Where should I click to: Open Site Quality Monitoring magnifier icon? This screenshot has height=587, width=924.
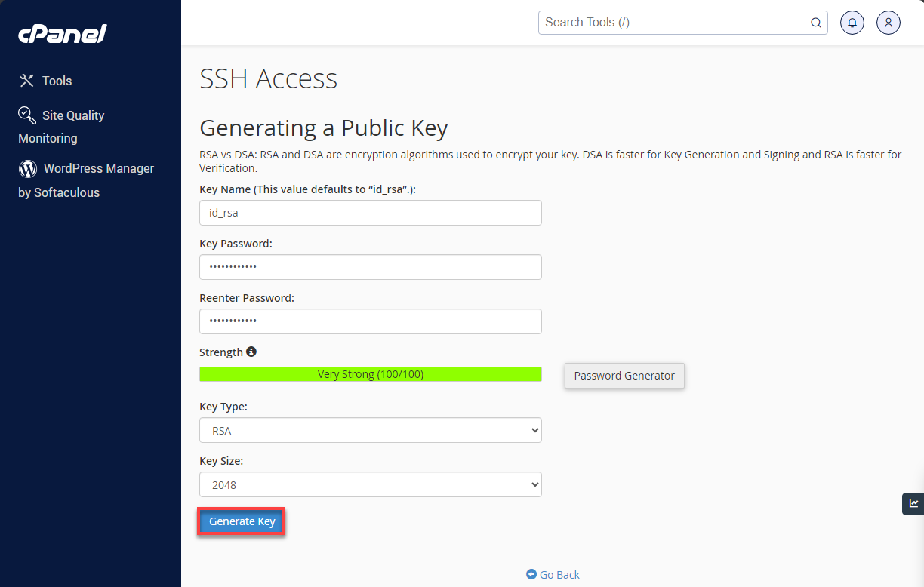[26, 115]
